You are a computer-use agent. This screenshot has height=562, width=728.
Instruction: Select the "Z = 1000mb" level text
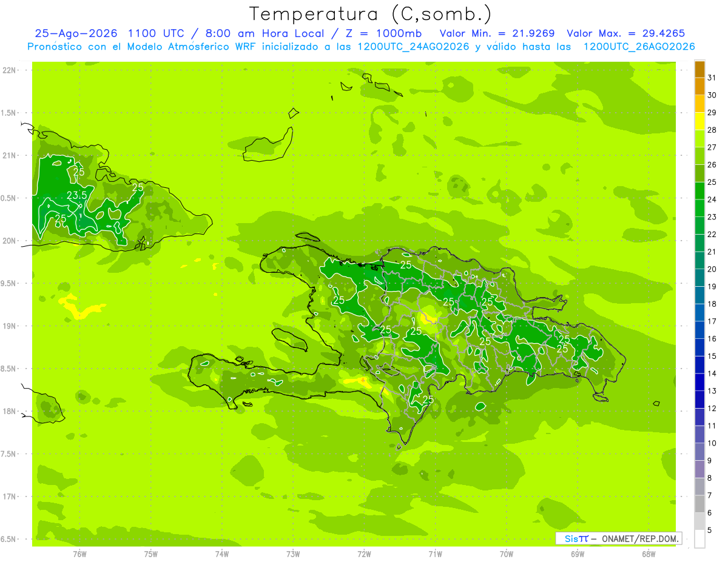(x=384, y=33)
